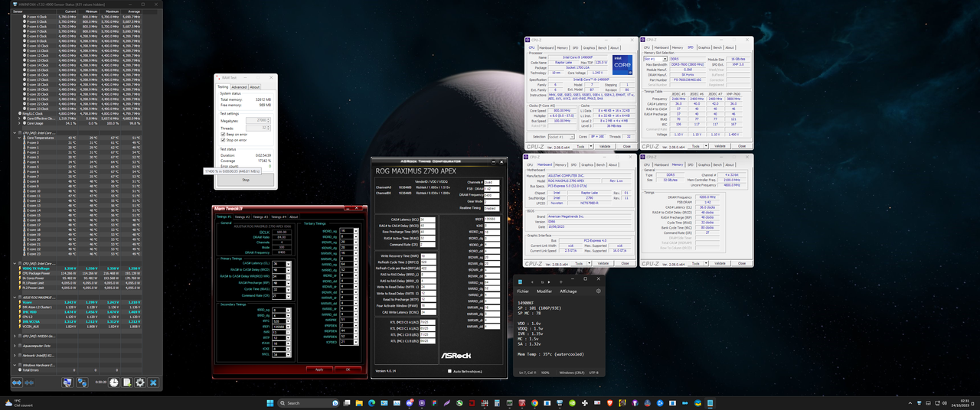
Task: Open the weather widget in taskbar
Action: 18,402
